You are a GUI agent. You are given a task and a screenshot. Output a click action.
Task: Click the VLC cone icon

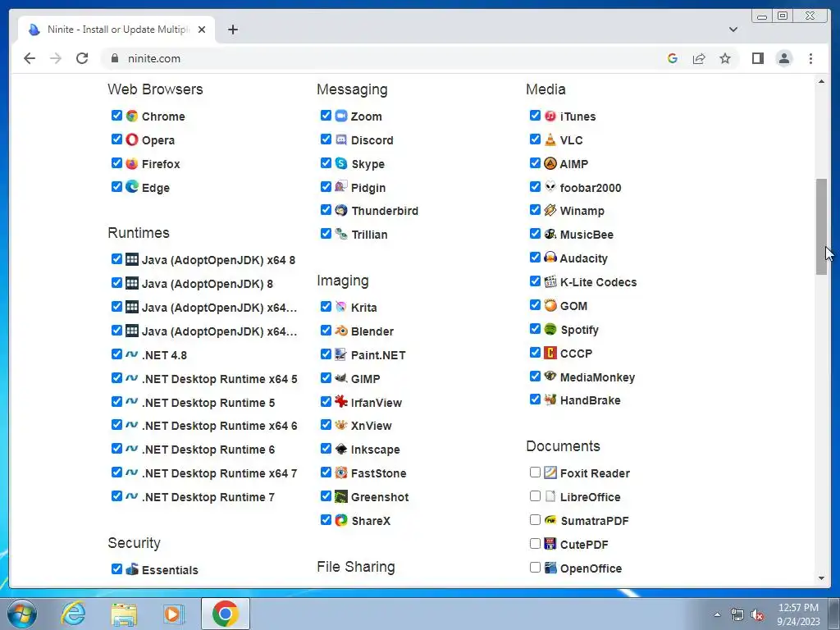point(550,139)
